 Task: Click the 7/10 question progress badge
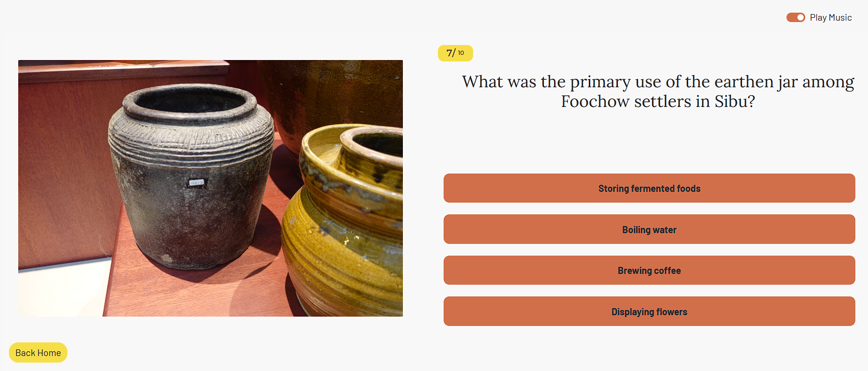click(x=455, y=53)
